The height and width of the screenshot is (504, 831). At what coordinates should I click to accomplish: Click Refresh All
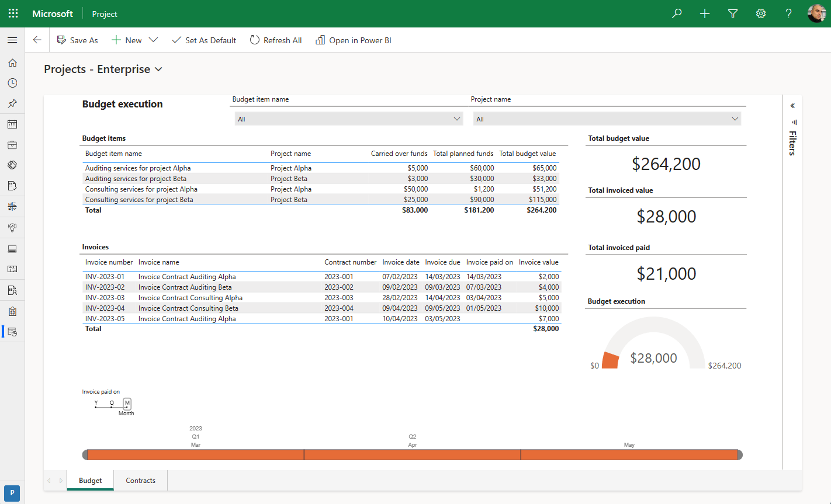pos(276,40)
